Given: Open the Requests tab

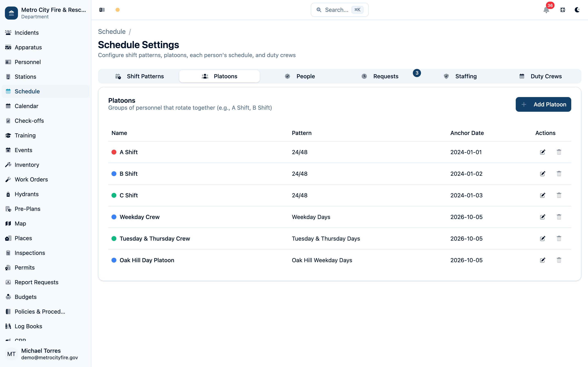Looking at the screenshot, I should click(x=380, y=76).
